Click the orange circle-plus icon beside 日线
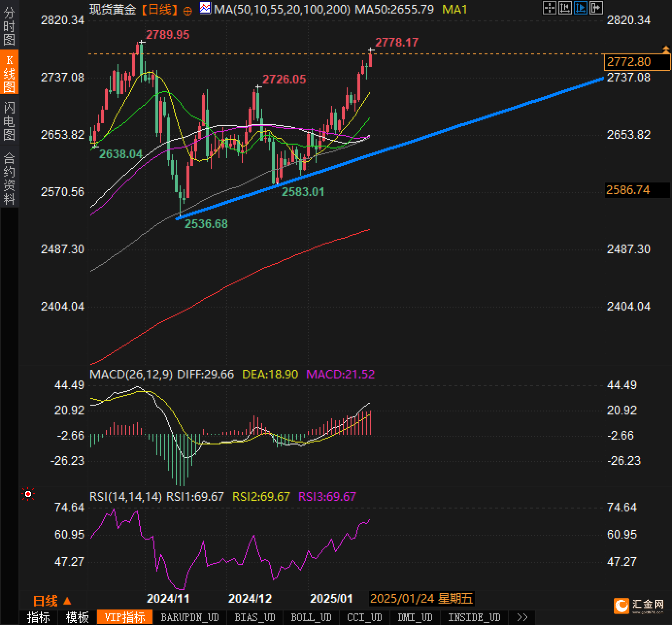672x625 pixels. [188, 11]
